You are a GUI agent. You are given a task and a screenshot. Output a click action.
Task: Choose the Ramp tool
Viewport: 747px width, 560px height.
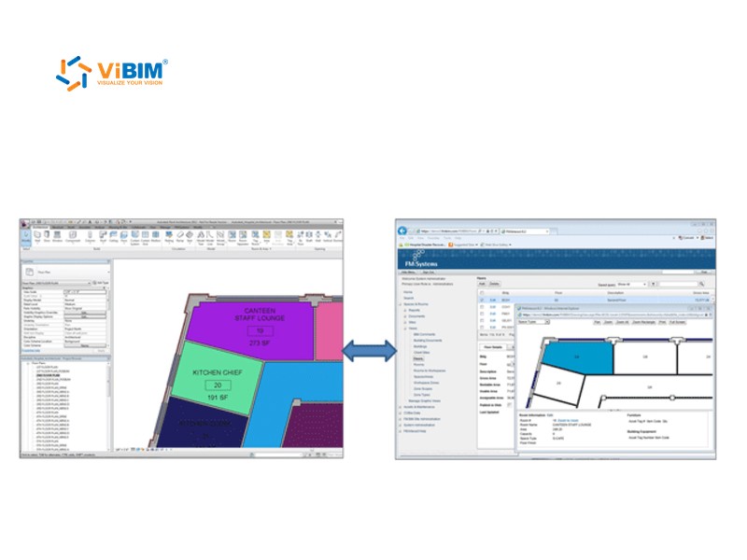(x=180, y=237)
